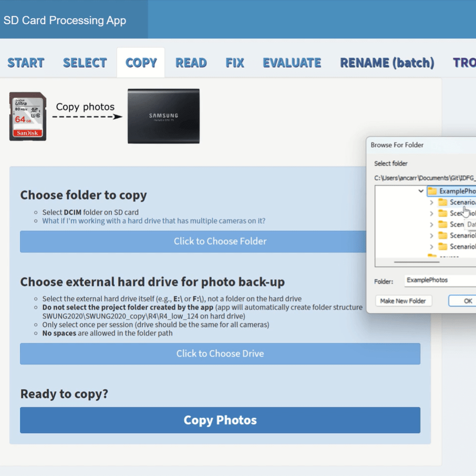This screenshot has width=476, height=476.
Task: Click the Samsung external drive image
Action: [163, 116]
